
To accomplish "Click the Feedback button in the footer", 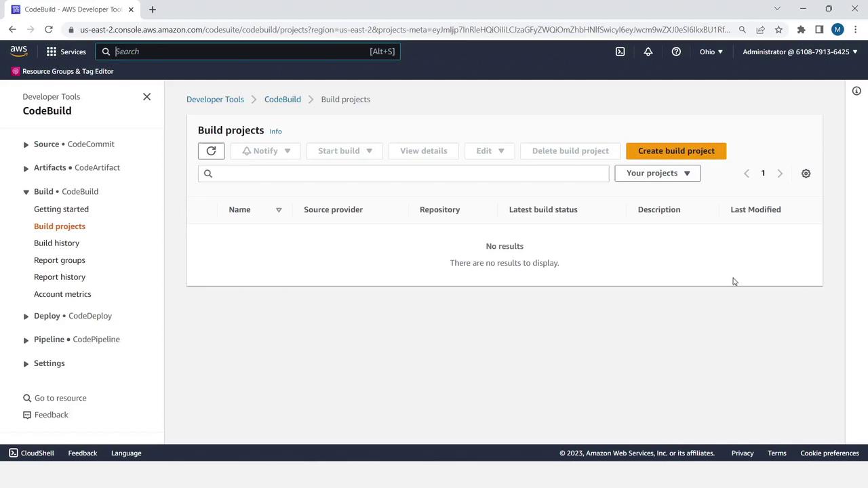I will 83,453.
